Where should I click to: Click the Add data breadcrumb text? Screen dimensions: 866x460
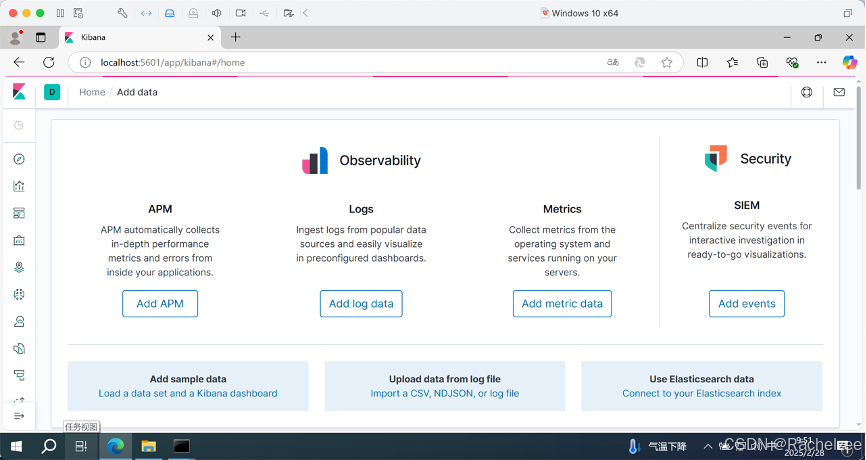137,92
